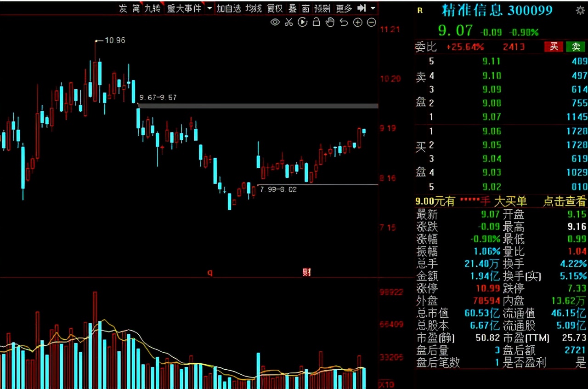Click the red 买 buy button
This screenshot has width=588, height=389.
click(x=554, y=46)
